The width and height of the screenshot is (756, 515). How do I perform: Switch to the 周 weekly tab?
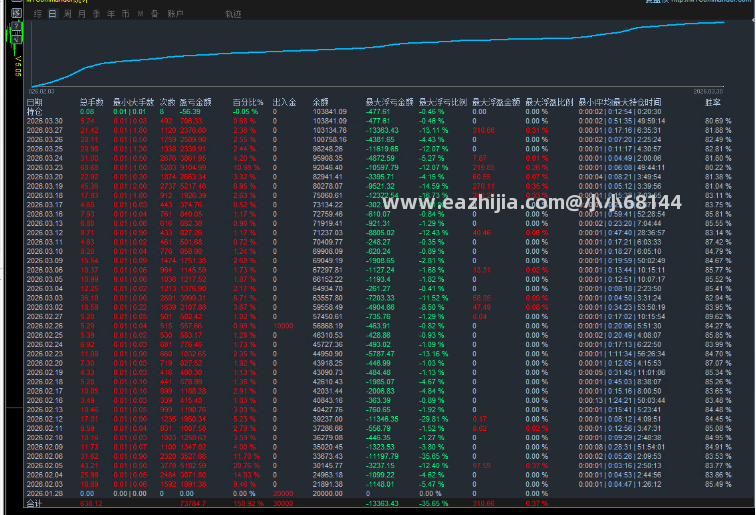67,14
